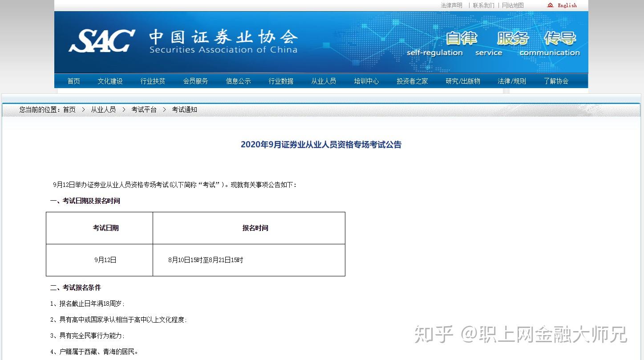Open 投资者之家 menu
The width and height of the screenshot is (644, 360).
412,81
